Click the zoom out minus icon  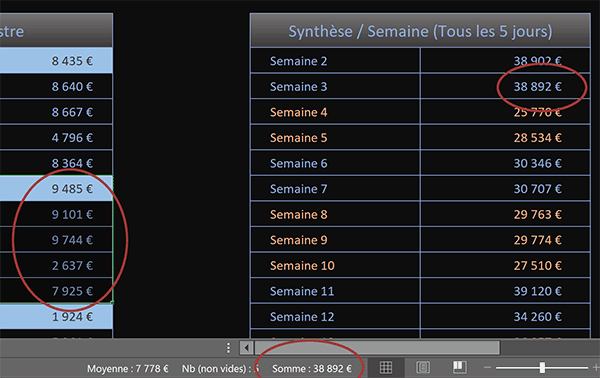(487, 368)
